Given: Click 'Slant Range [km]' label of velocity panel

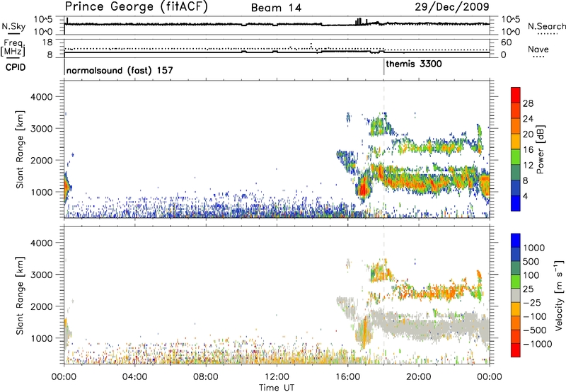Looking at the screenshot, I should pos(20,296).
